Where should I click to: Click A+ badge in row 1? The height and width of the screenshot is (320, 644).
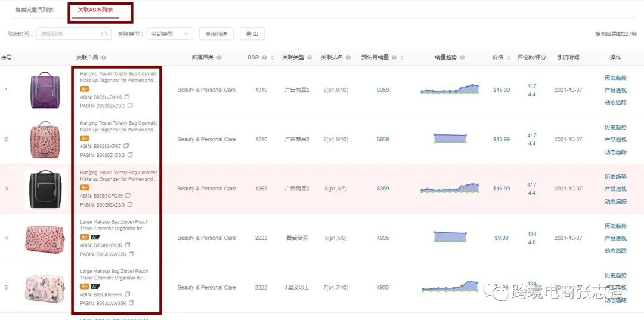tap(85, 89)
